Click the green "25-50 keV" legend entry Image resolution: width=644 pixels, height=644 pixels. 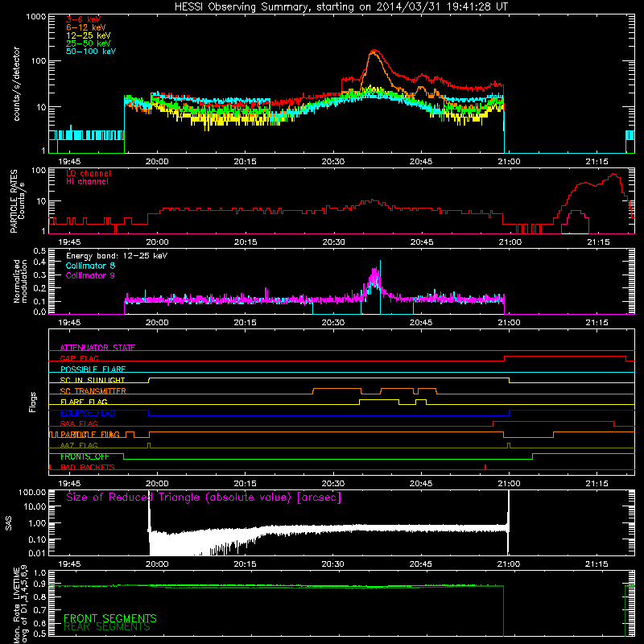89,43
